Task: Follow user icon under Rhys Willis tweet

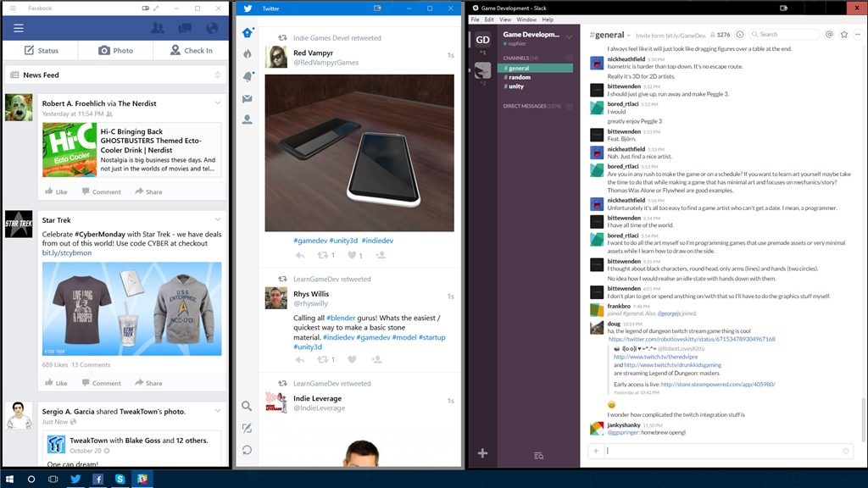Action: tap(377, 359)
